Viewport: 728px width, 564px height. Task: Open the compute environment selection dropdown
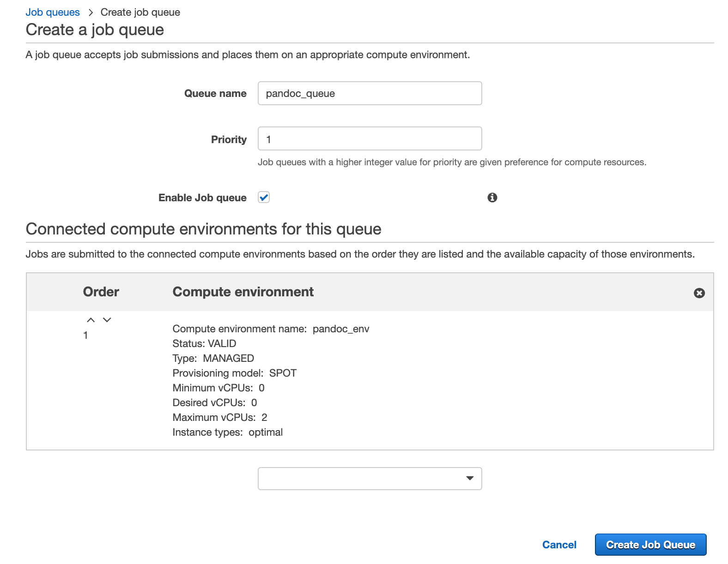(370, 479)
